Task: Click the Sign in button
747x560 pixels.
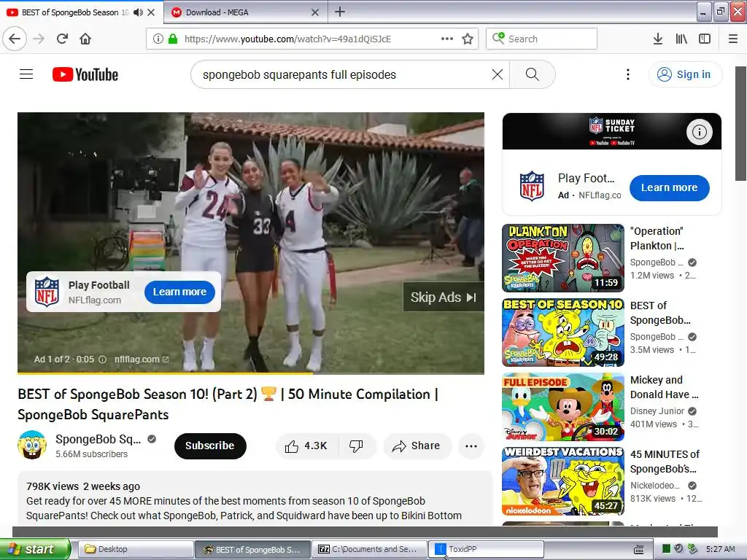Action: tap(684, 74)
